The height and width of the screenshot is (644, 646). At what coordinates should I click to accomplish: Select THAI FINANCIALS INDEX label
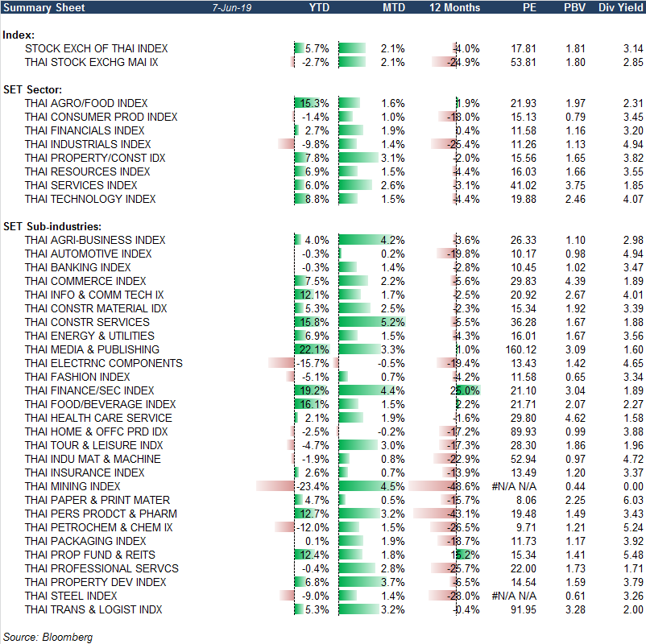tap(85, 130)
